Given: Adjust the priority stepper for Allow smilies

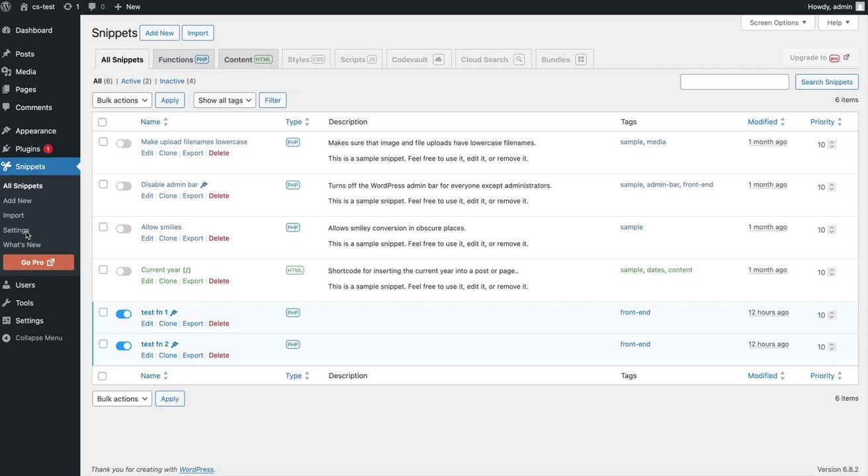Looking at the screenshot, I should tap(832, 230).
